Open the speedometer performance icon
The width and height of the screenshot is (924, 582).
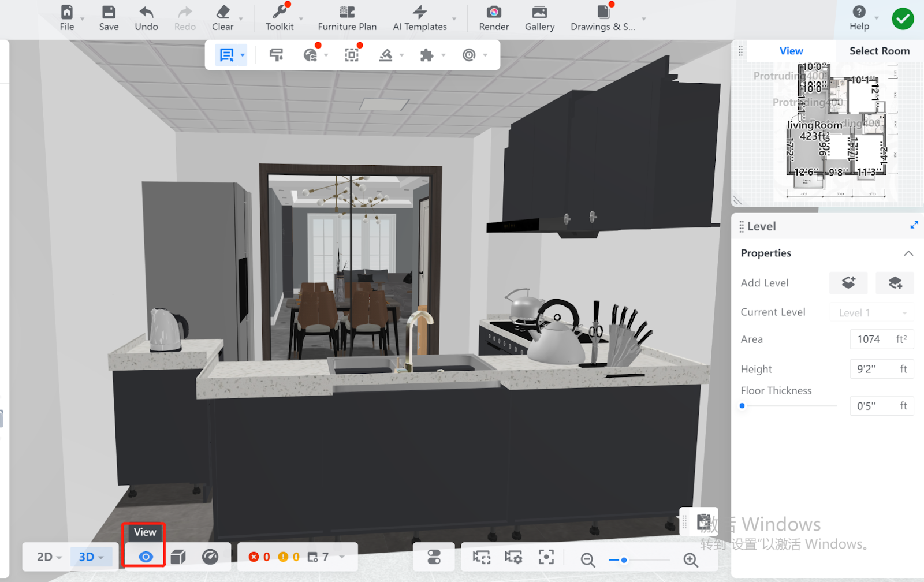(x=210, y=557)
